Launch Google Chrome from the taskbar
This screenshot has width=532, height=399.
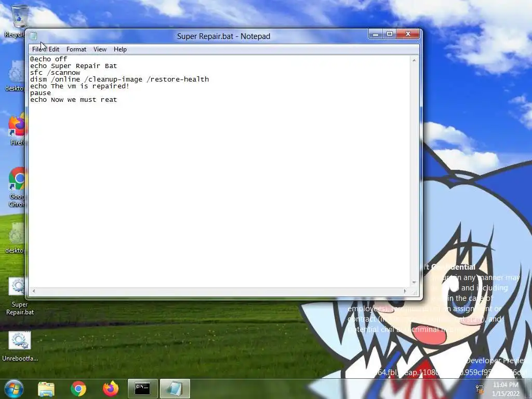(x=78, y=389)
